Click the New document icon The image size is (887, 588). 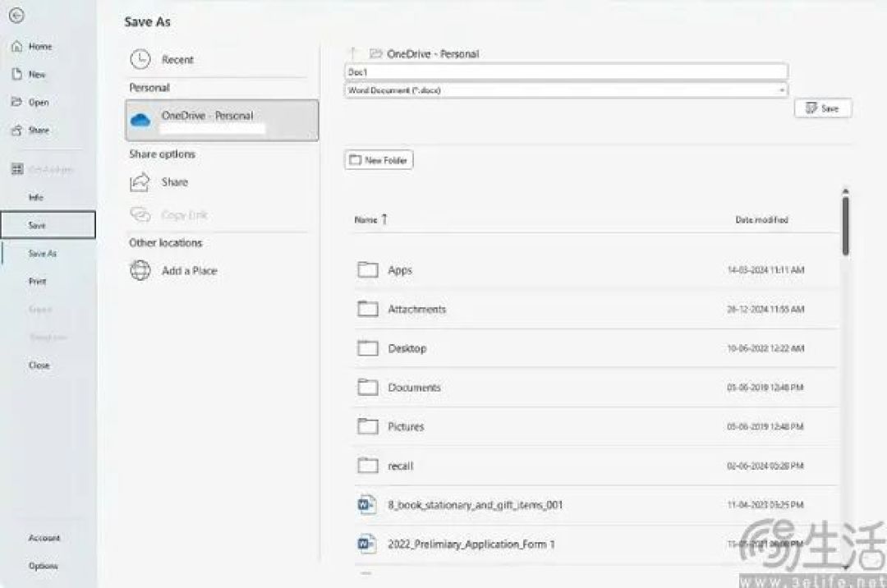click(x=17, y=74)
